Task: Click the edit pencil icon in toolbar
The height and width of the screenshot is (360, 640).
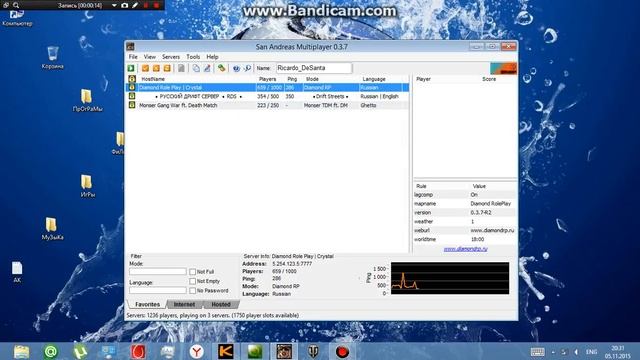Action: [207, 68]
